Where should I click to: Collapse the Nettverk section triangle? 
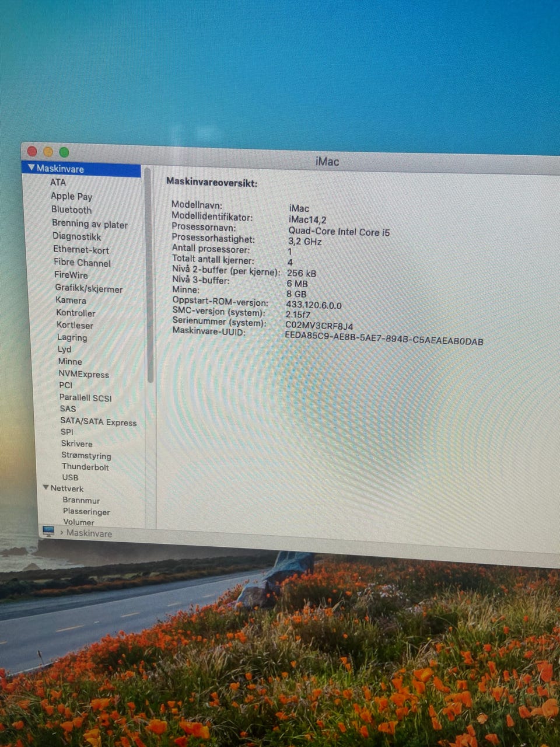(x=46, y=487)
